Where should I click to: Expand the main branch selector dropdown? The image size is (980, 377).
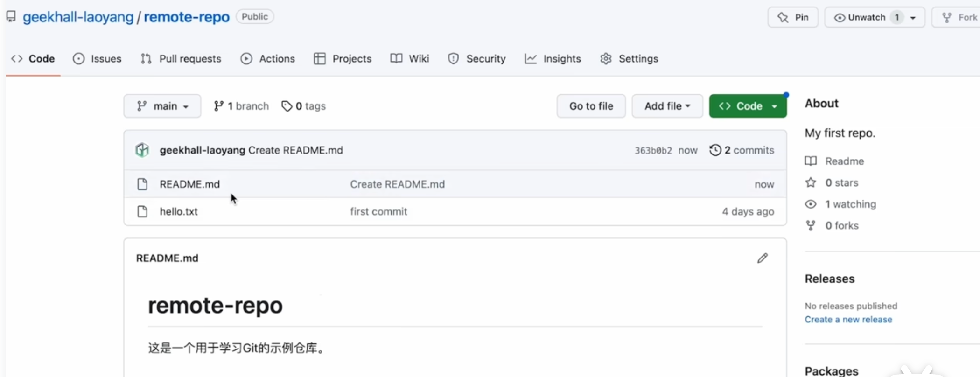162,106
